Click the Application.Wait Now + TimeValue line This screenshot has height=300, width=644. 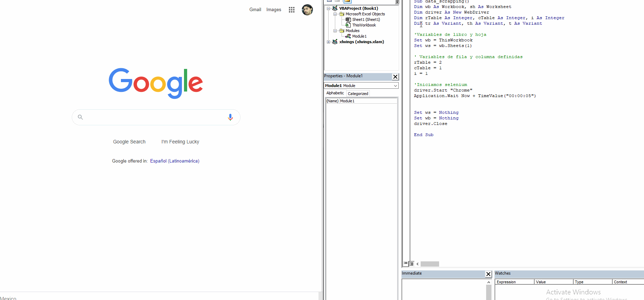[475, 96]
